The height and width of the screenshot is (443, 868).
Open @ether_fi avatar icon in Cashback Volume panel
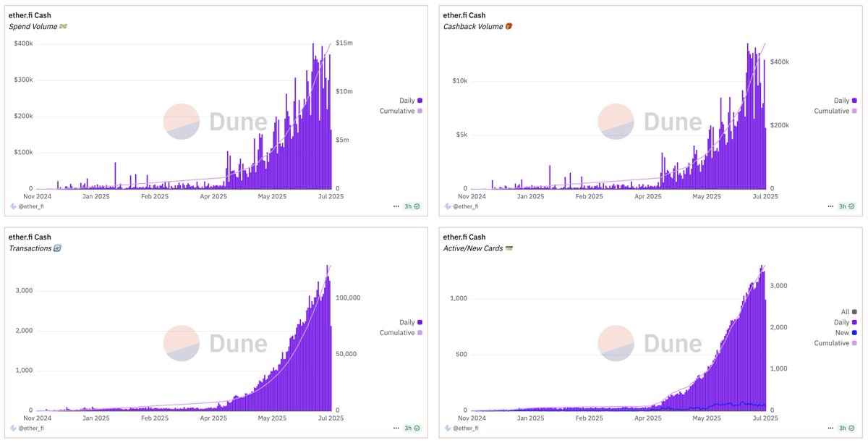tap(446, 206)
